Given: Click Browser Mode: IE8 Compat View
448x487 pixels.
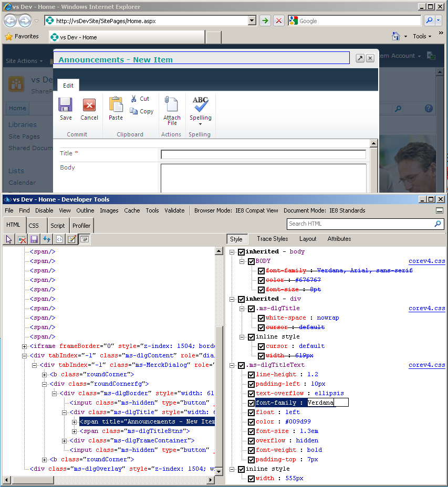Looking at the screenshot, I should click(236, 210).
